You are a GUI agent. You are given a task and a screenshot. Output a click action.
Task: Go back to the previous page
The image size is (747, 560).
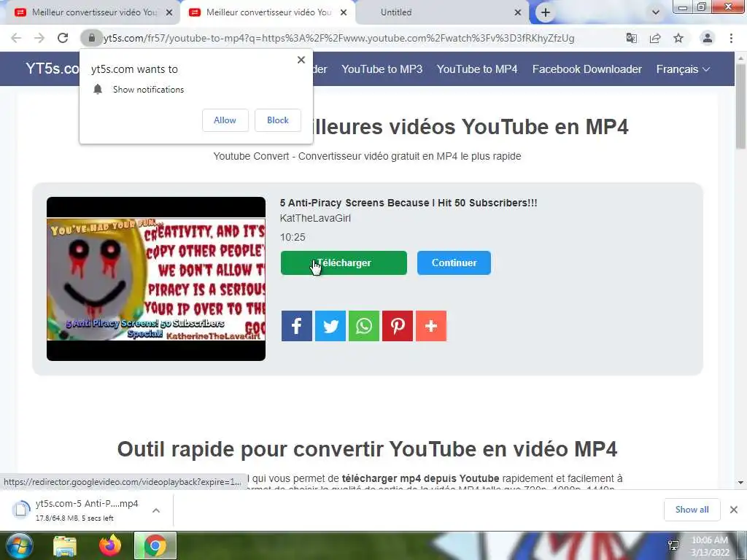pos(16,38)
